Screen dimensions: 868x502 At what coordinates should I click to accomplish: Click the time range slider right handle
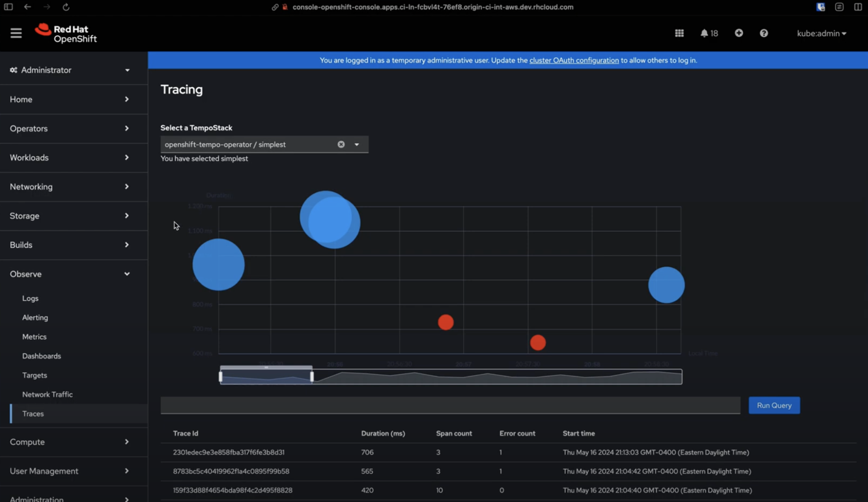pyautogui.click(x=312, y=377)
